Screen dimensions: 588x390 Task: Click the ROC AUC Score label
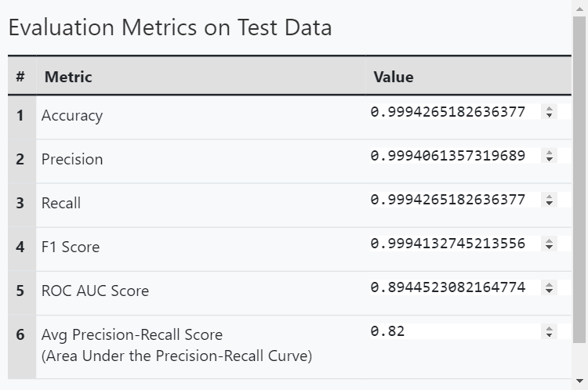click(95, 291)
